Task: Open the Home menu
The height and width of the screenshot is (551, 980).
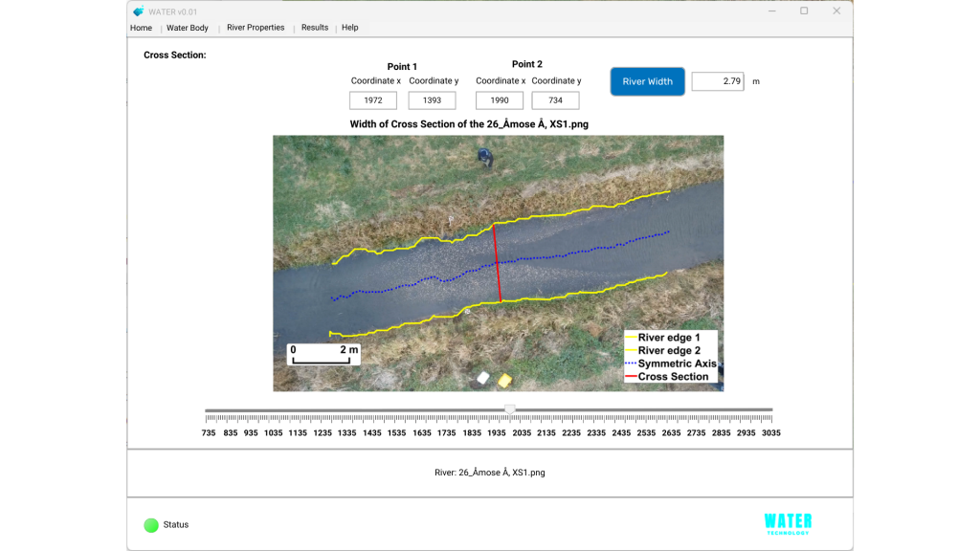Action: [x=141, y=28]
